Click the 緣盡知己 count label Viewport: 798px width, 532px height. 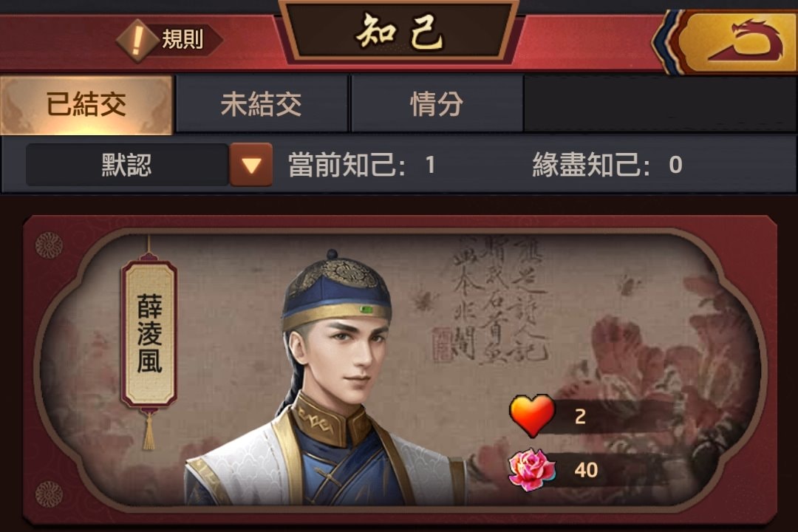click(607, 165)
